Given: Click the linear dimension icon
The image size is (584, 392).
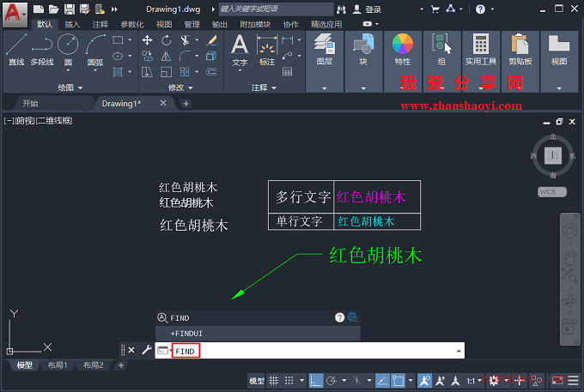Looking at the screenshot, I should (287, 39).
